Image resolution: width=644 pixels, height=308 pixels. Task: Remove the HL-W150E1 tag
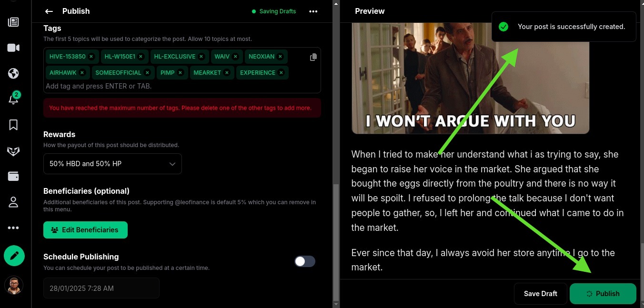[x=141, y=57]
